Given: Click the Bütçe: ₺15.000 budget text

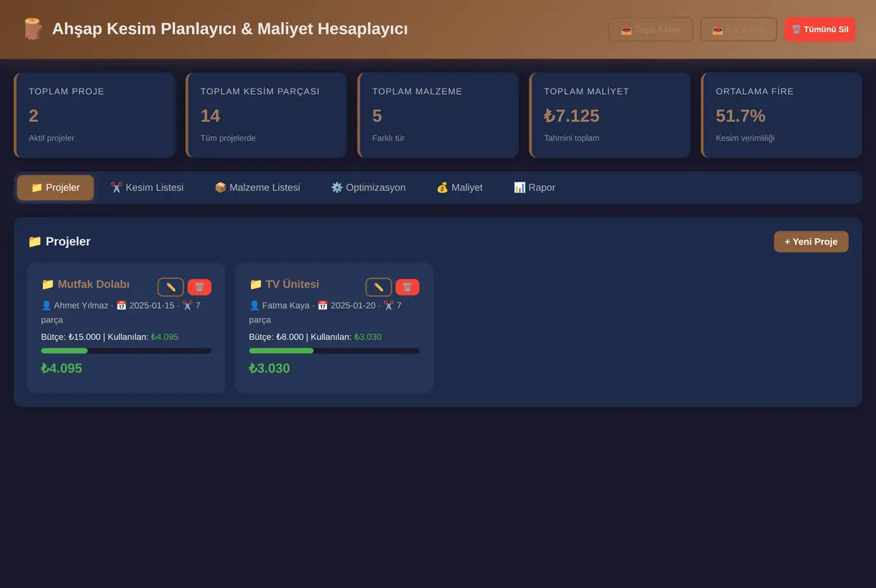Looking at the screenshot, I should tap(71, 337).
